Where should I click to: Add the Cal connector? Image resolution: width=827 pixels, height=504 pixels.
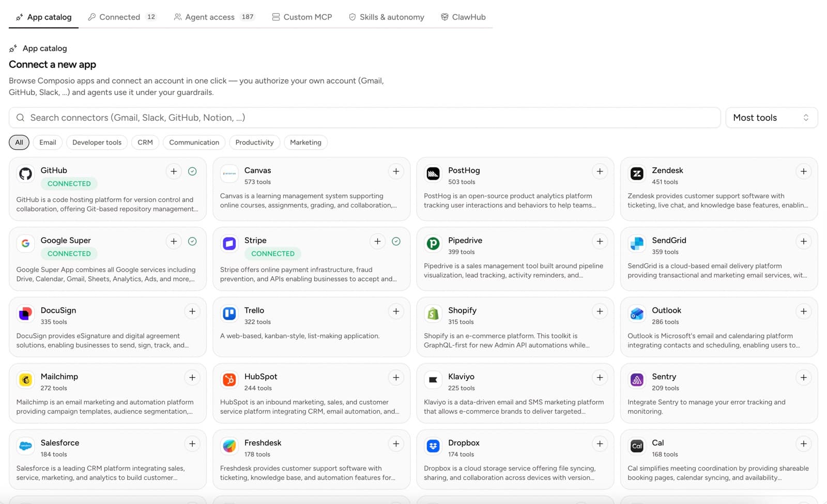click(803, 444)
